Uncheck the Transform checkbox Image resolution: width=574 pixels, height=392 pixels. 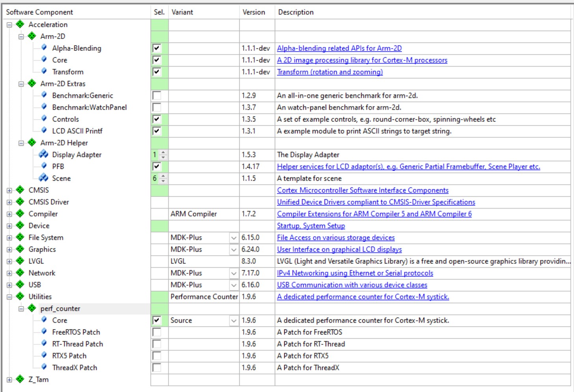[x=157, y=72]
